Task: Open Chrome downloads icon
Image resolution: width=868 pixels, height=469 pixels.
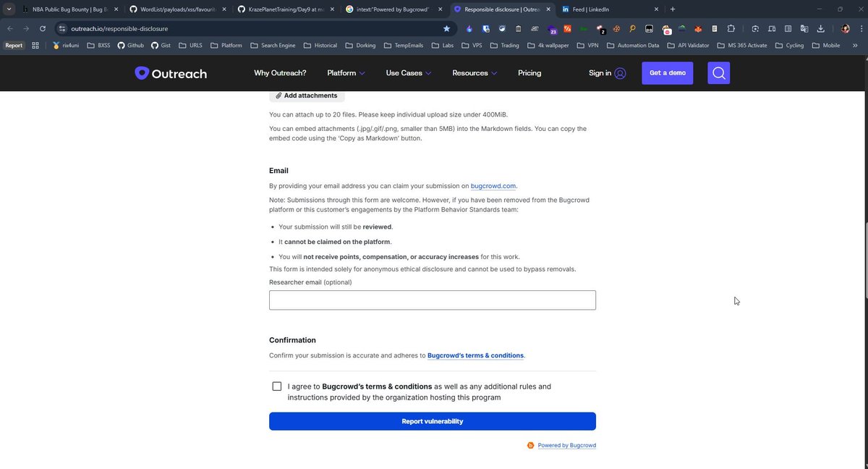Action: 821,28
